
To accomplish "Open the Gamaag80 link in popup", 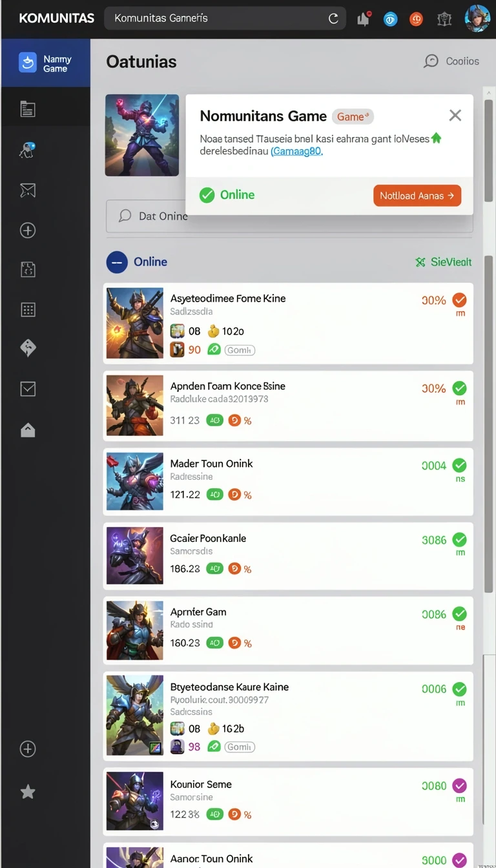I will click(296, 152).
